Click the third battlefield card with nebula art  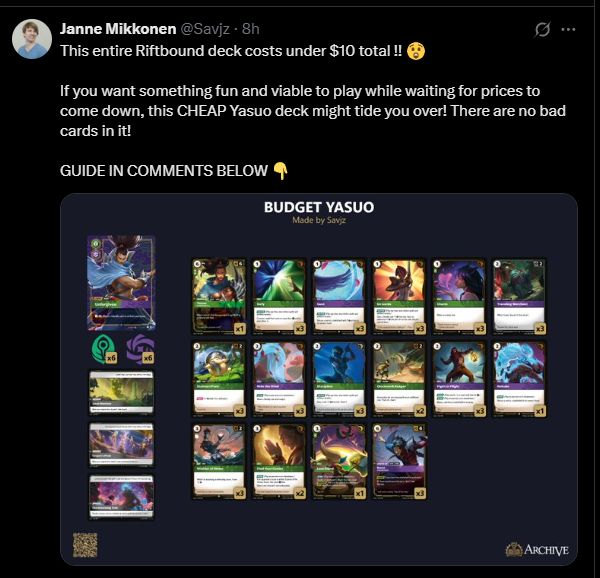[121, 497]
